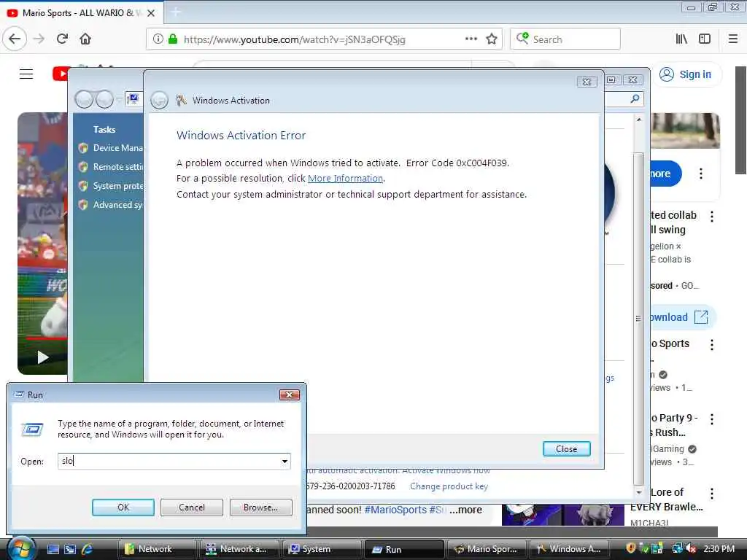
Task: Open Firefox home page
Action: coord(85,39)
